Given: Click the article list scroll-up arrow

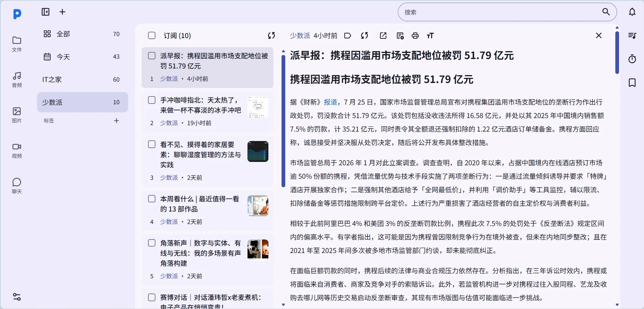Looking at the screenshot, I should pyautogui.click(x=283, y=51).
